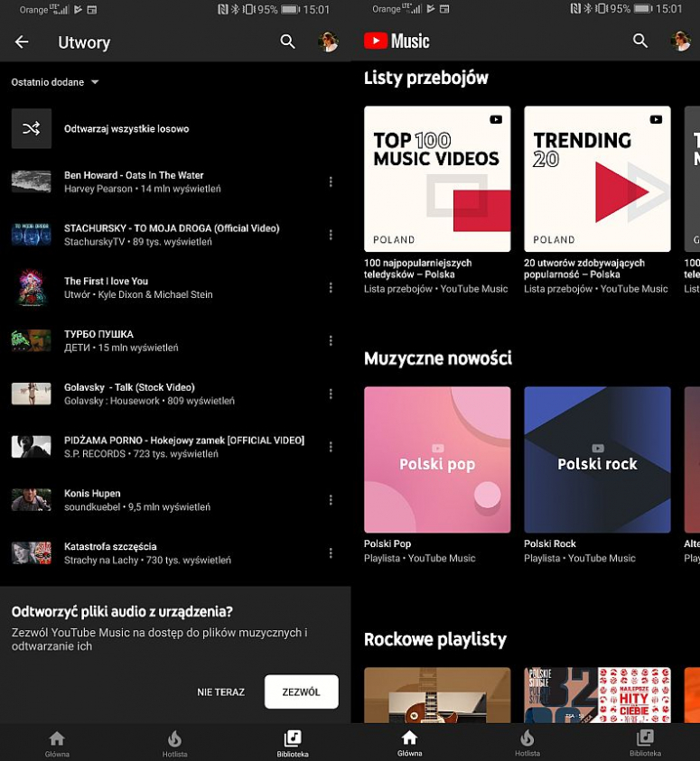This screenshot has height=761, width=700.
Task: Open search on the YouTube Music home screen
Action: 640,41
